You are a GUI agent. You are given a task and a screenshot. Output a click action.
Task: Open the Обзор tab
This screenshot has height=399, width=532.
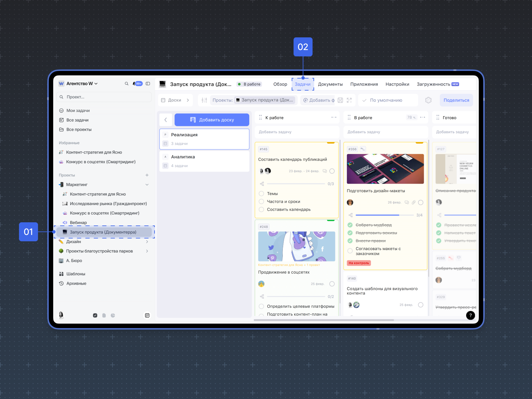coord(280,84)
